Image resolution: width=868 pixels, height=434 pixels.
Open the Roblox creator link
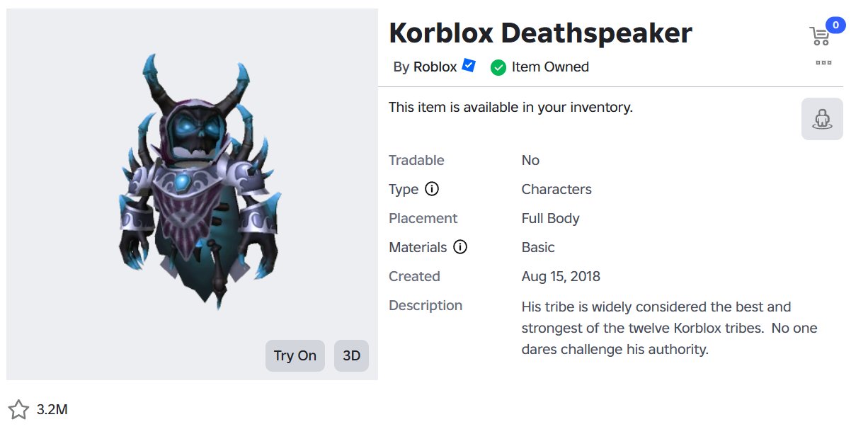click(x=435, y=67)
